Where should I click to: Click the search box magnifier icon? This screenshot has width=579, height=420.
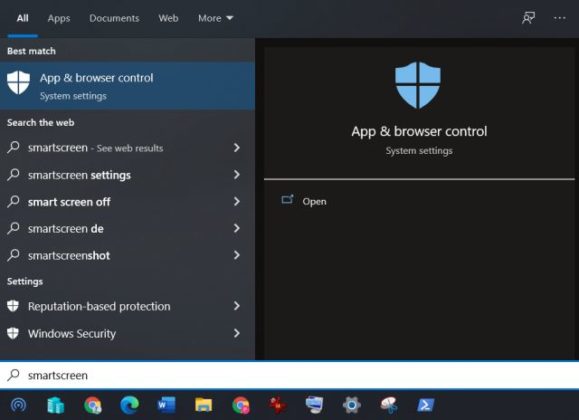coord(13,375)
